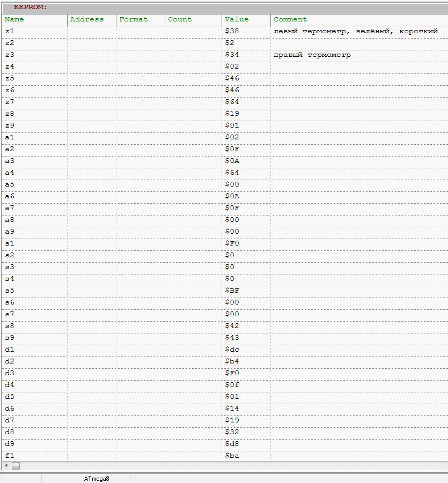
Task: Select the z1 name cell
Action: click(x=10, y=31)
